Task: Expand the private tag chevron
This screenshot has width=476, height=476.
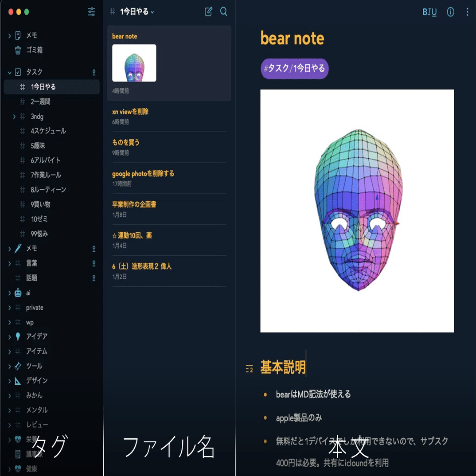Action: [9, 308]
